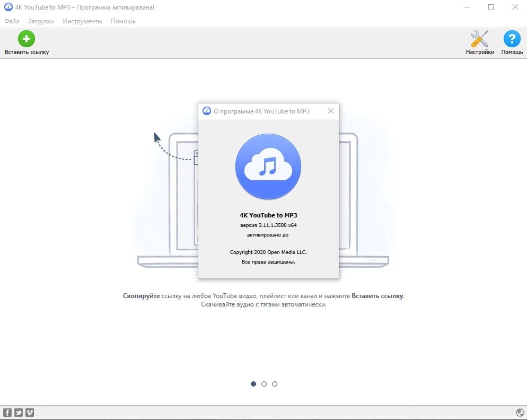Click 'Copyright 2020 Open Media LLC.' text
Screen dimensions: 527x420
(x=268, y=252)
